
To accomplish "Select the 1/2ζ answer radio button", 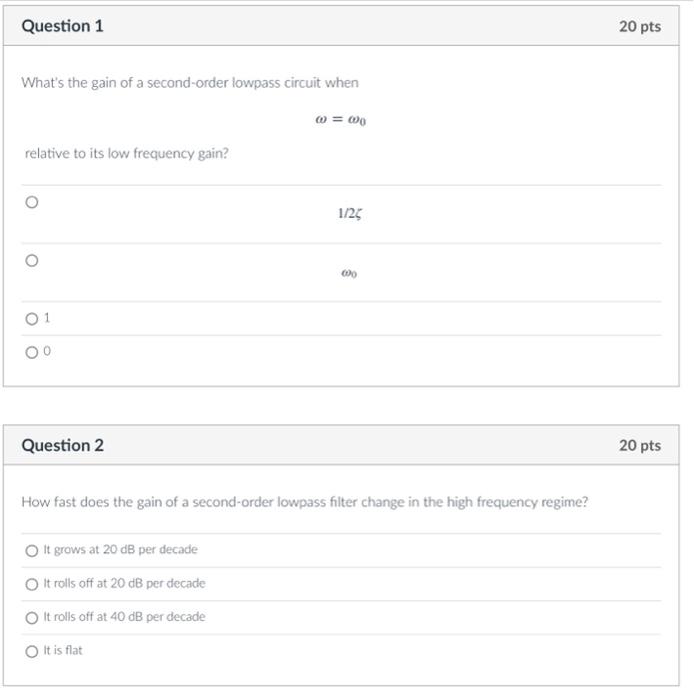I will [32, 202].
